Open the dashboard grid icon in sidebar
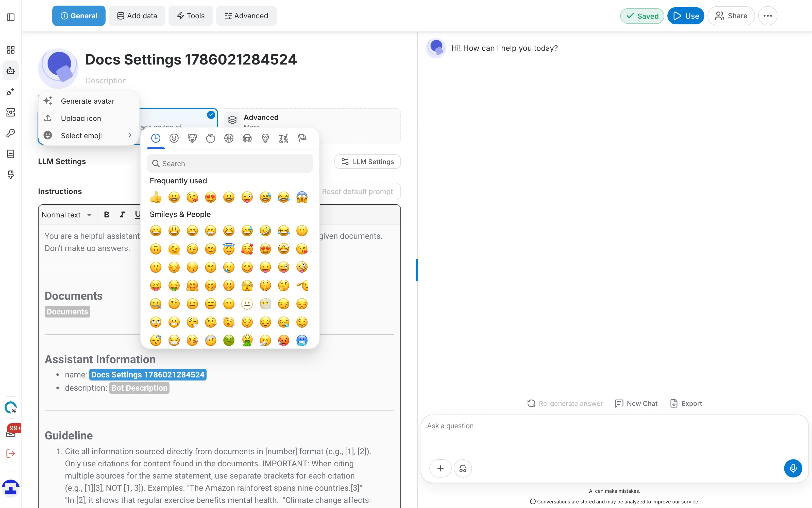The image size is (812, 508). tap(11, 50)
